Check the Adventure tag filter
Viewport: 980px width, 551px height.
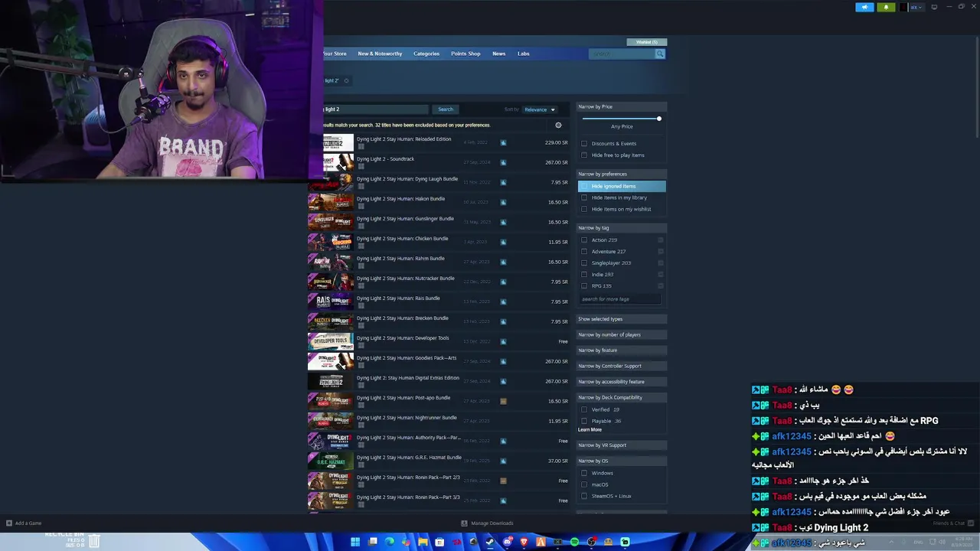[x=584, y=251]
